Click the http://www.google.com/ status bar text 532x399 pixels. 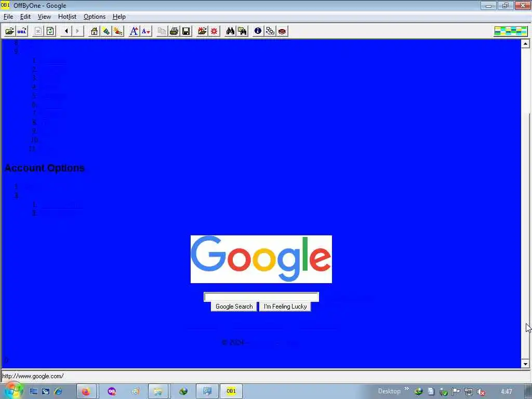click(33, 376)
